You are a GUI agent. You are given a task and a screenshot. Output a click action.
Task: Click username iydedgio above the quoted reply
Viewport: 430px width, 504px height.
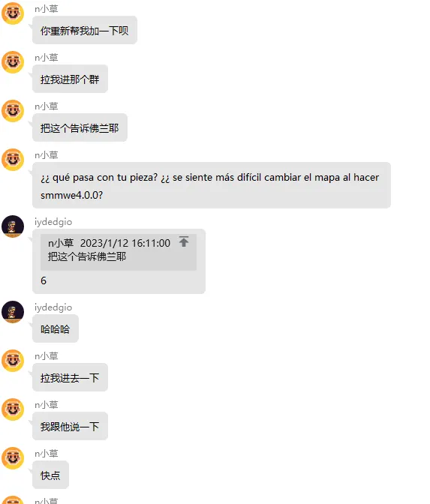click(x=53, y=222)
